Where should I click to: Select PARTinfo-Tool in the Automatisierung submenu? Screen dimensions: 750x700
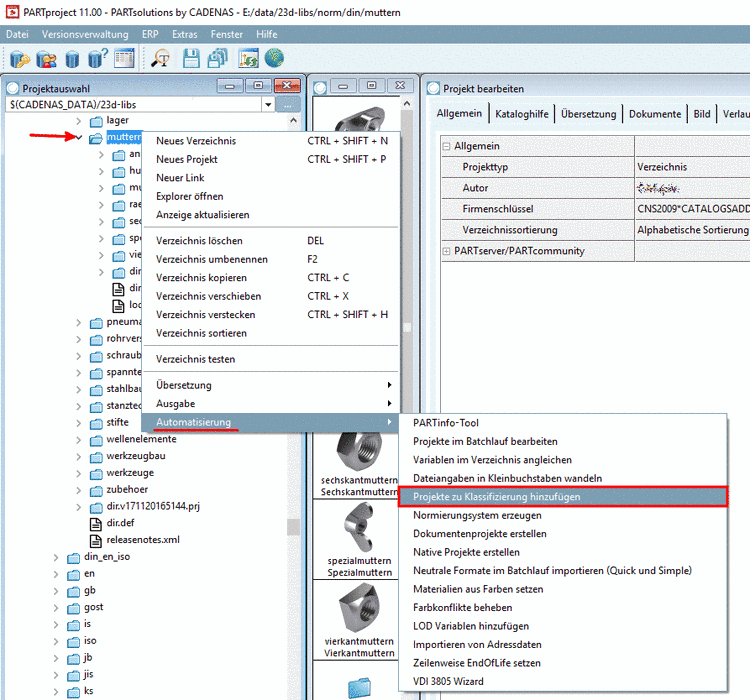[x=562, y=423]
